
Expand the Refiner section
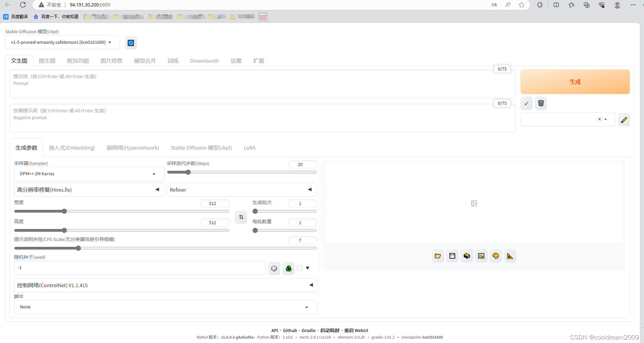point(241,190)
